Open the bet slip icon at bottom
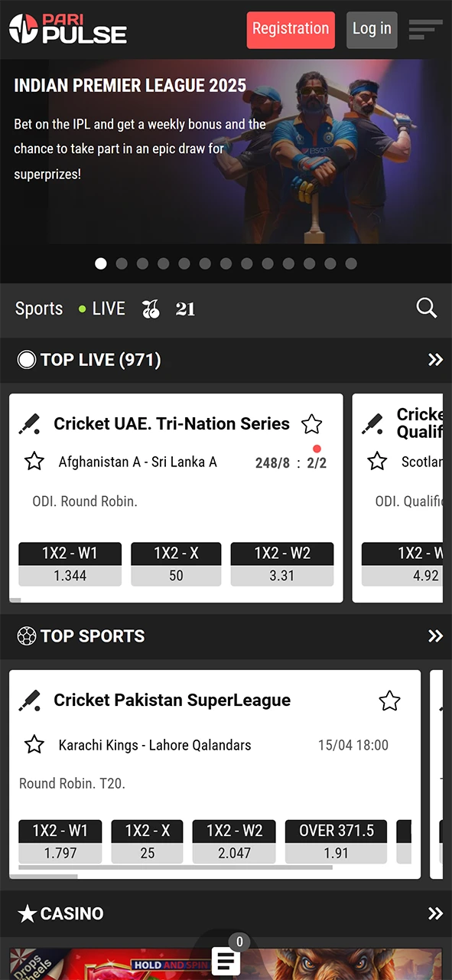This screenshot has width=452, height=980. pos(226,961)
